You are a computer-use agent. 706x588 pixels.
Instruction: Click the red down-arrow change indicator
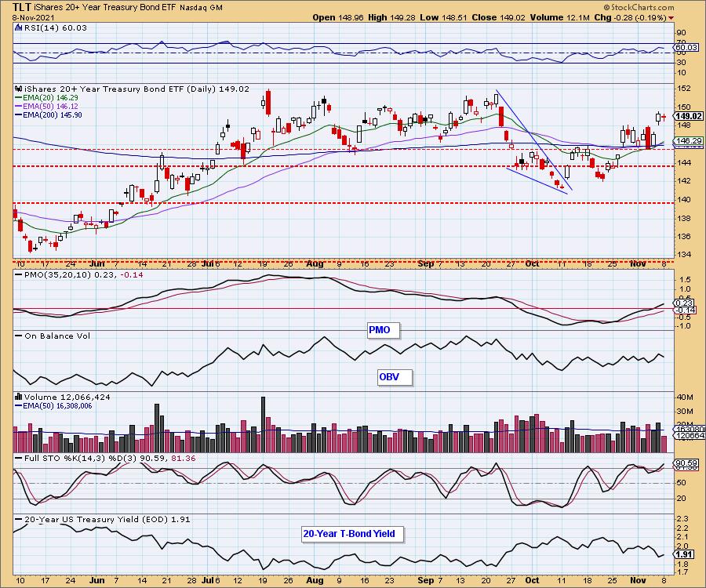(x=671, y=18)
